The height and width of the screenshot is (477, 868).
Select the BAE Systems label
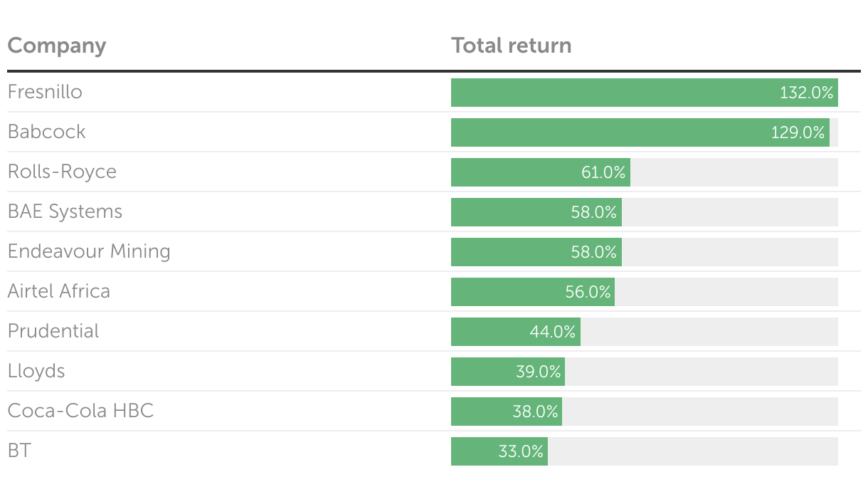coord(65,211)
